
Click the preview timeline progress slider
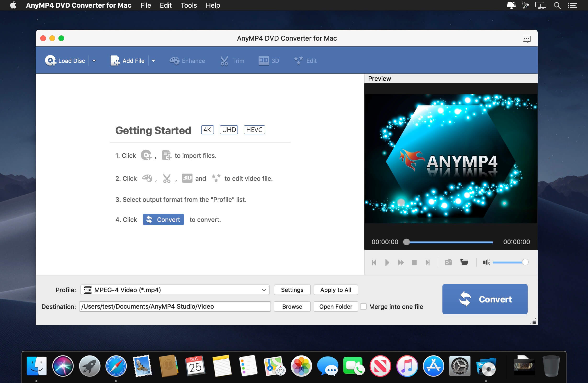coord(449,242)
